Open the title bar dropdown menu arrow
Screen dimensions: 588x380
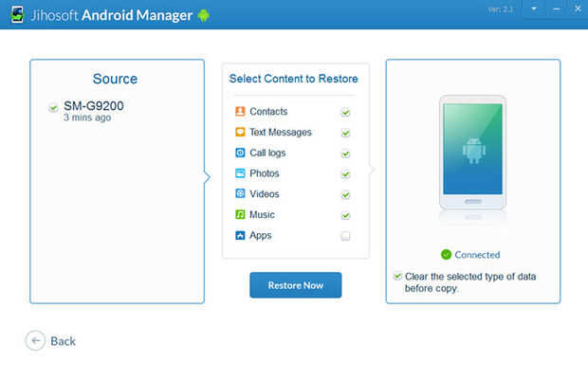click(x=534, y=9)
